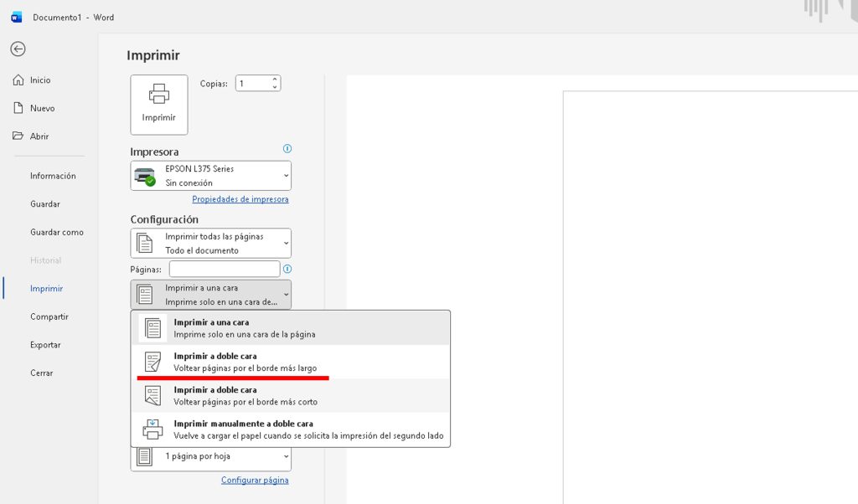The width and height of the screenshot is (858, 504).
Task: Open the '1 página por hoja' dropdown
Action: pyautogui.click(x=211, y=457)
